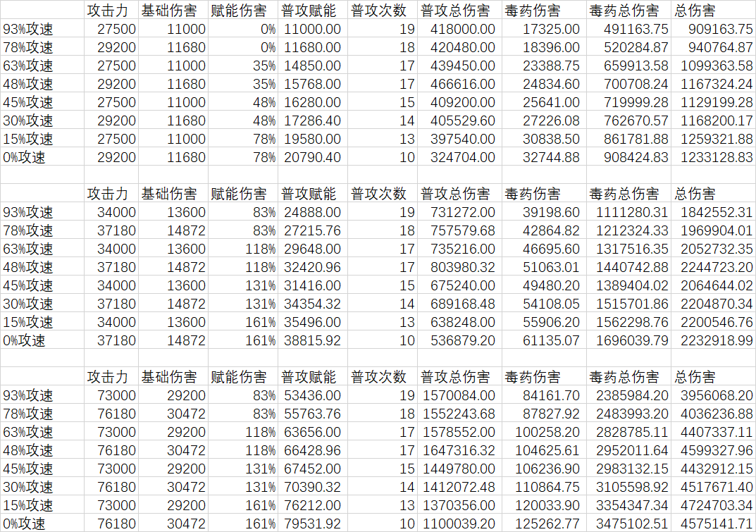Click the value 1233128.83

coord(713,157)
